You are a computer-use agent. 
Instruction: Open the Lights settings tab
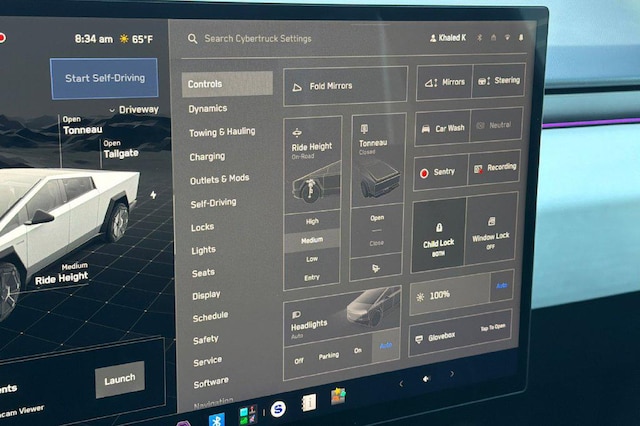tap(204, 250)
